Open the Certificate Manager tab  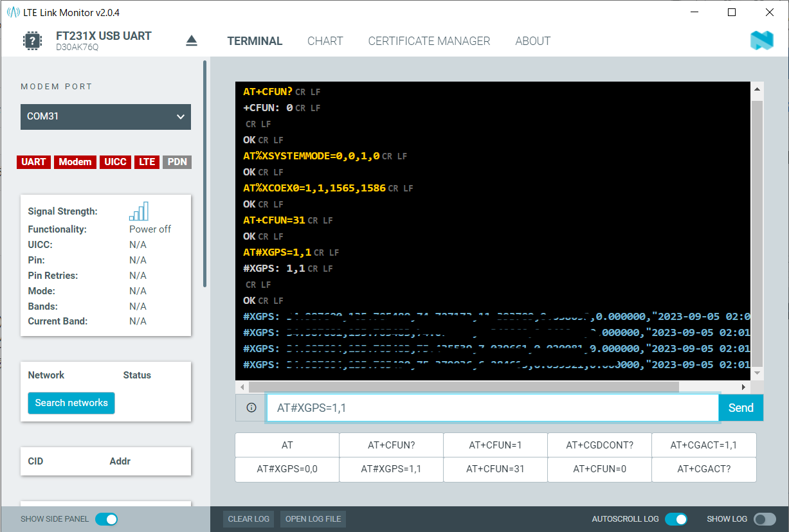pyautogui.click(x=429, y=41)
